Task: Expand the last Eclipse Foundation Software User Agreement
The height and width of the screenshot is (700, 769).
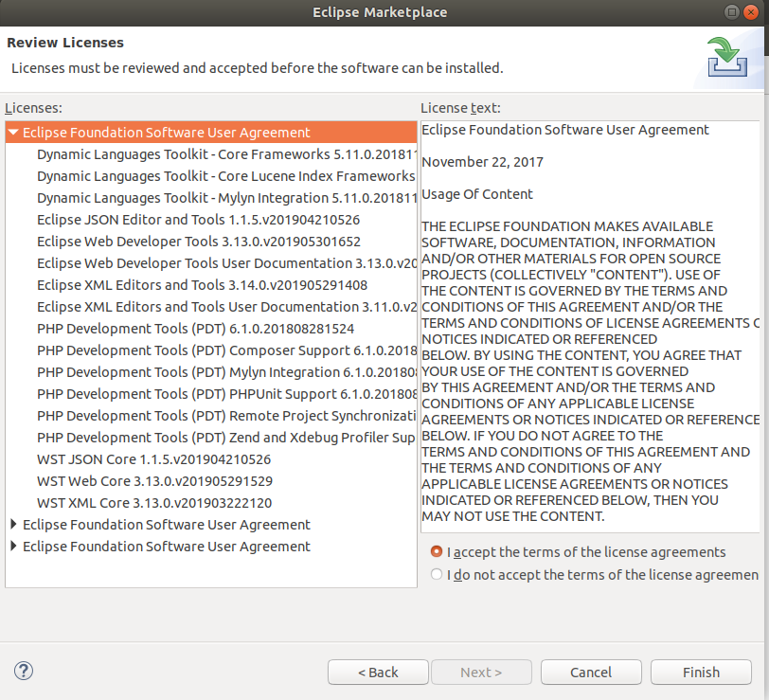Action: 13,546
